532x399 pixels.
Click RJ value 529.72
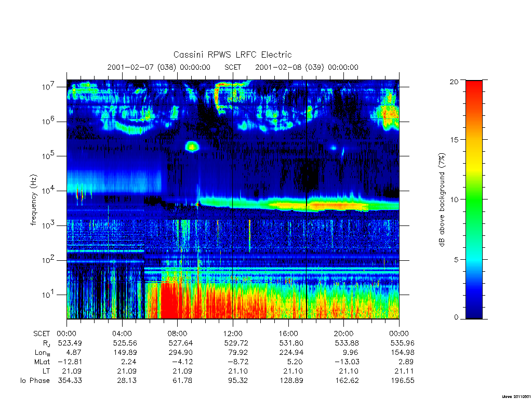point(236,343)
